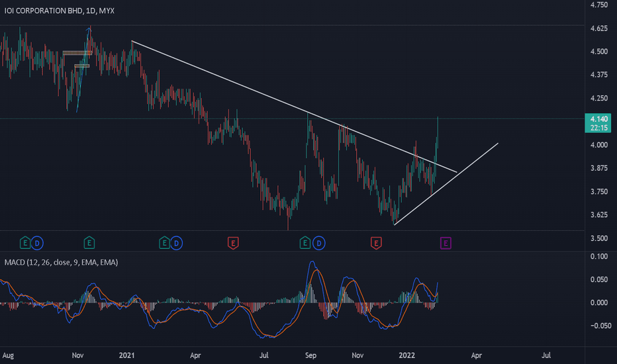Image resolution: width=617 pixels, height=364 pixels.
Task: Click the 2021 label on the time axis
Action: pyautogui.click(x=126, y=355)
